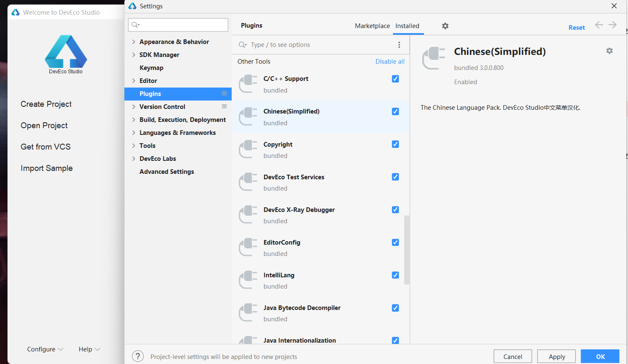This screenshot has width=628, height=364.
Task: Uncheck the C/C++ Support plugin checkbox
Action: click(395, 79)
